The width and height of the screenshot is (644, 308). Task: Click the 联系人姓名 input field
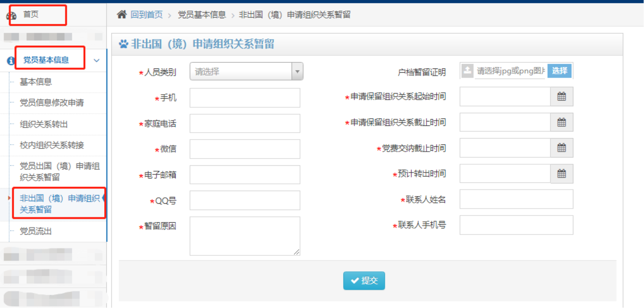pos(516,200)
